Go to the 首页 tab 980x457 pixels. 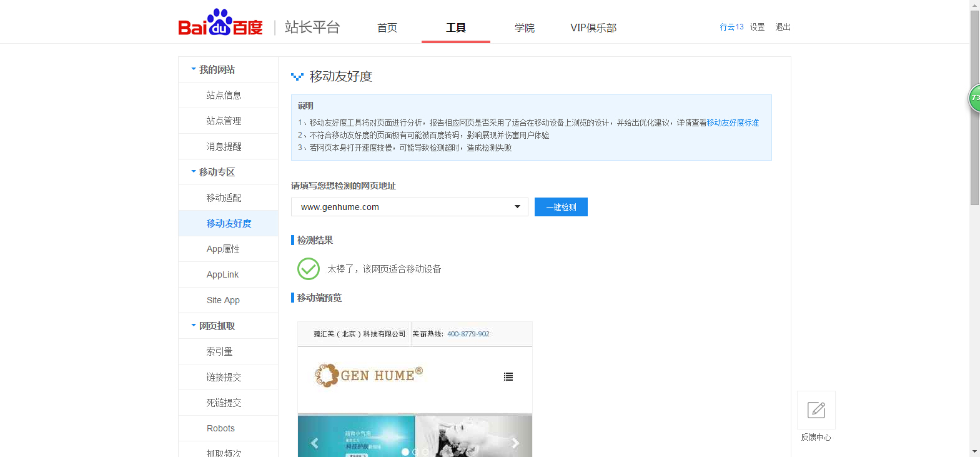[387, 28]
